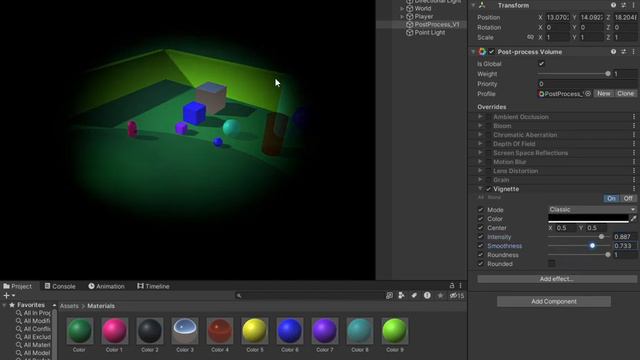Click the Post-process Volume component icon
The image size is (640, 360).
(x=482, y=52)
